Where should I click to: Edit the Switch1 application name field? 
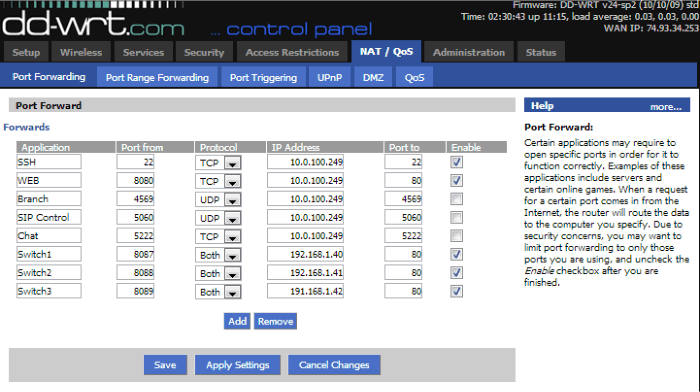point(49,254)
